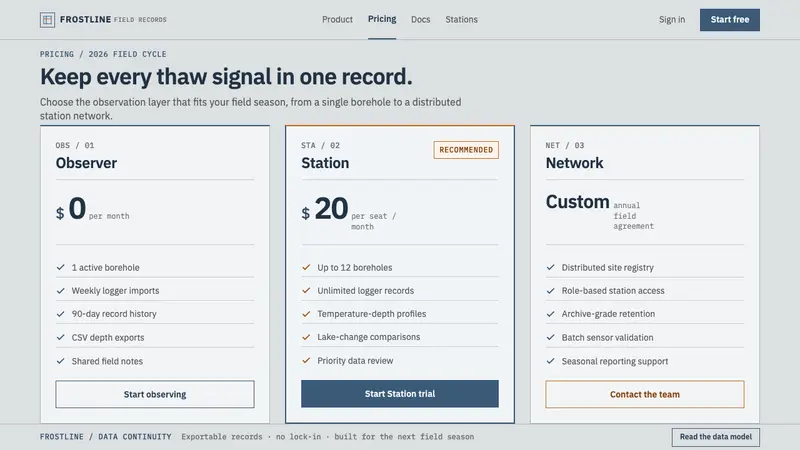Click the RECOMMENDED badge on Station
Image resolution: width=800 pixels, height=450 pixels.
(x=466, y=149)
